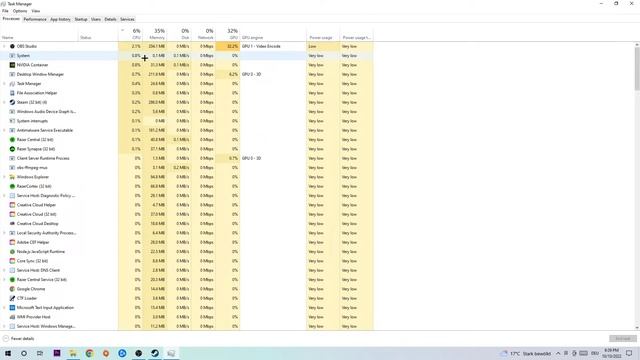
Task: Select the OBS Studio process icon
Action: click(x=12, y=47)
